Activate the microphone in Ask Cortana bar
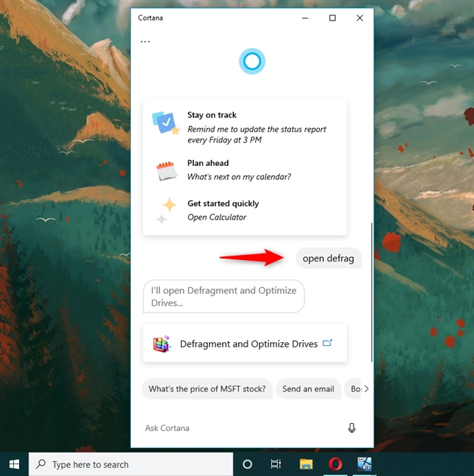This screenshot has width=474, height=476. [x=351, y=428]
